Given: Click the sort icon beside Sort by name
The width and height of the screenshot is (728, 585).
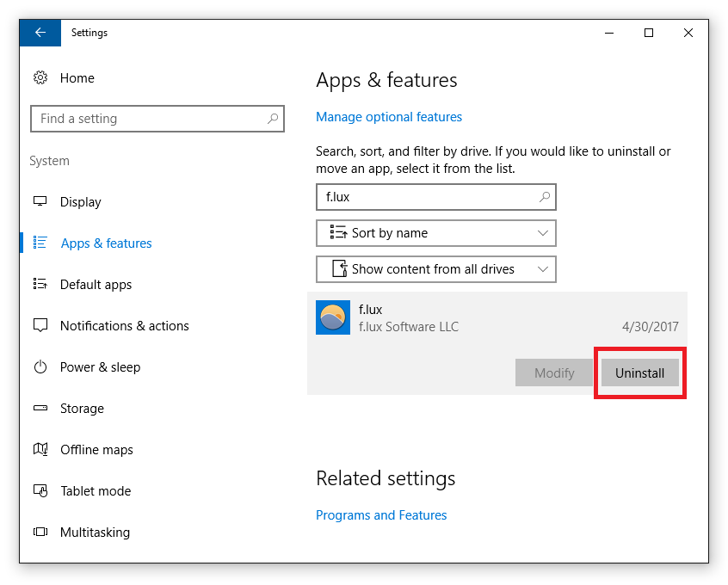Looking at the screenshot, I should 338,231.
